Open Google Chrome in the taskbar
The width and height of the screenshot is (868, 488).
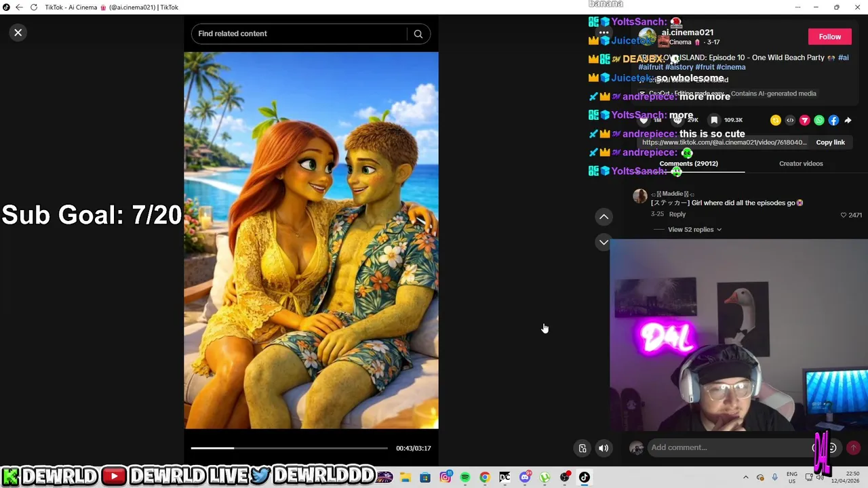(x=485, y=477)
